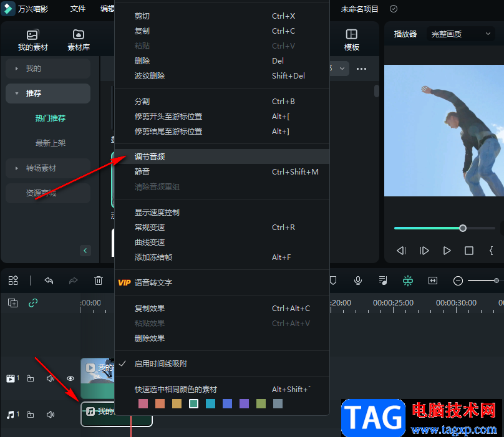Toggle the green timeline snapping icon
Screen dimensions: 504x437
pos(408,281)
